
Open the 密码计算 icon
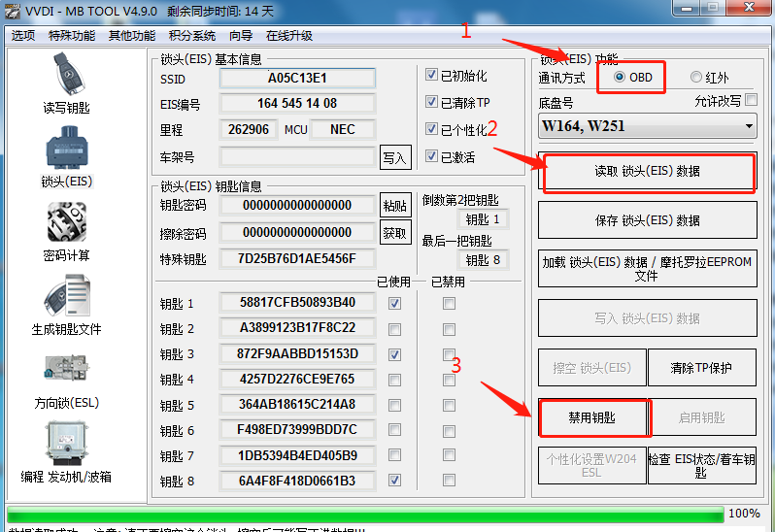(x=67, y=221)
